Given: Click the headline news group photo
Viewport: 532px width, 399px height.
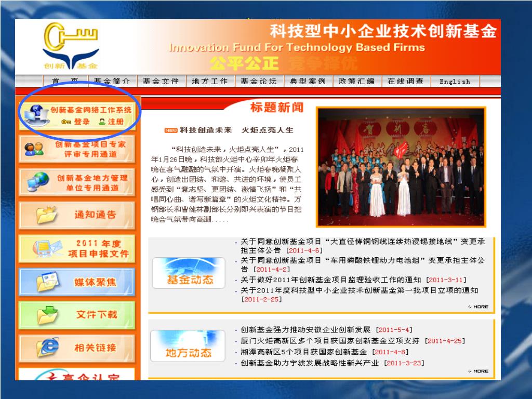Looking at the screenshot, I should point(401,167).
